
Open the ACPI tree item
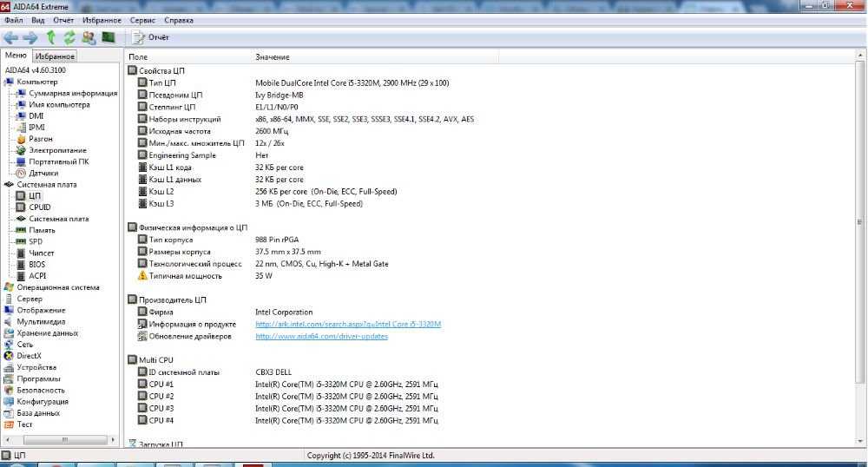[37, 275]
